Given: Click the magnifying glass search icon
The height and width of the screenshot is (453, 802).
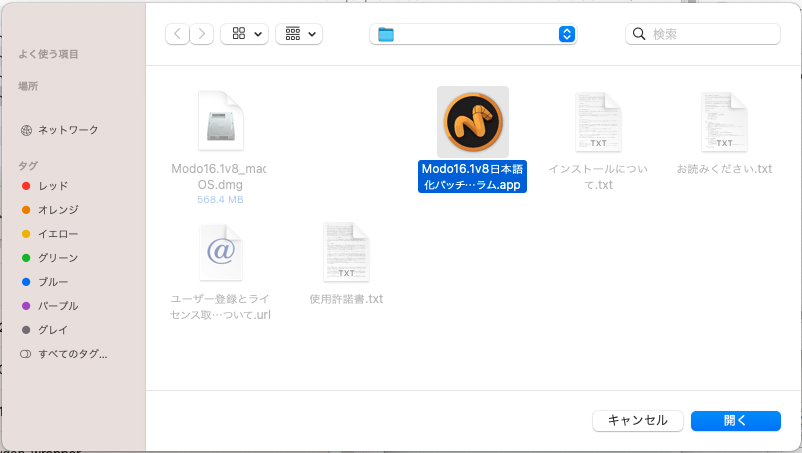Looking at the screenshot, I should (x=639, y=34).
